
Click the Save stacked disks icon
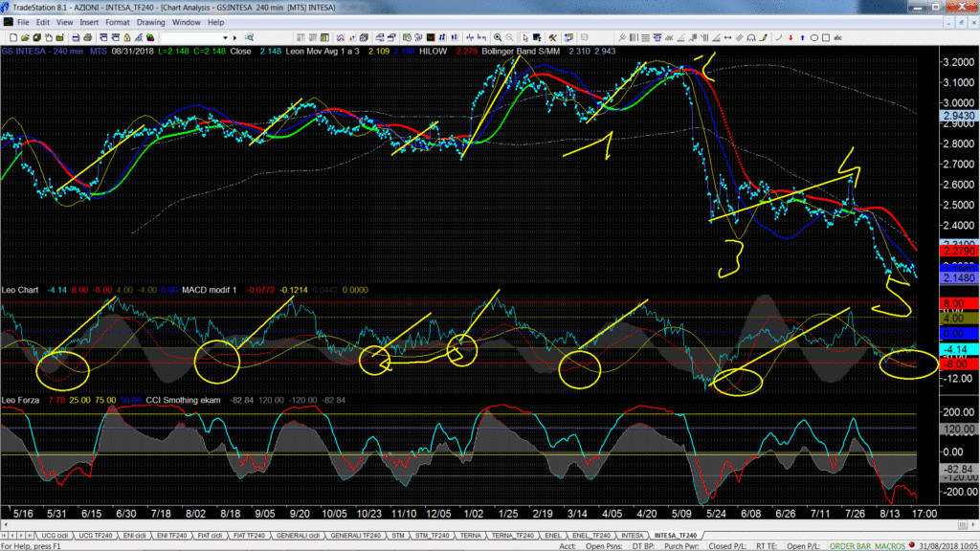(37, 37)
